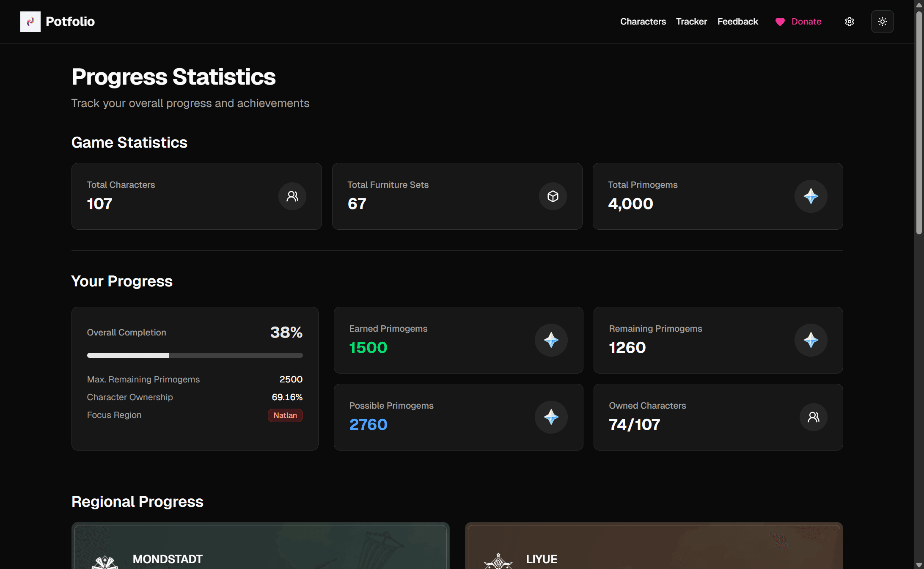Click the people icon on Total Characters card
The width and height of the screenshot is (924, 569).
coord(292,196)
